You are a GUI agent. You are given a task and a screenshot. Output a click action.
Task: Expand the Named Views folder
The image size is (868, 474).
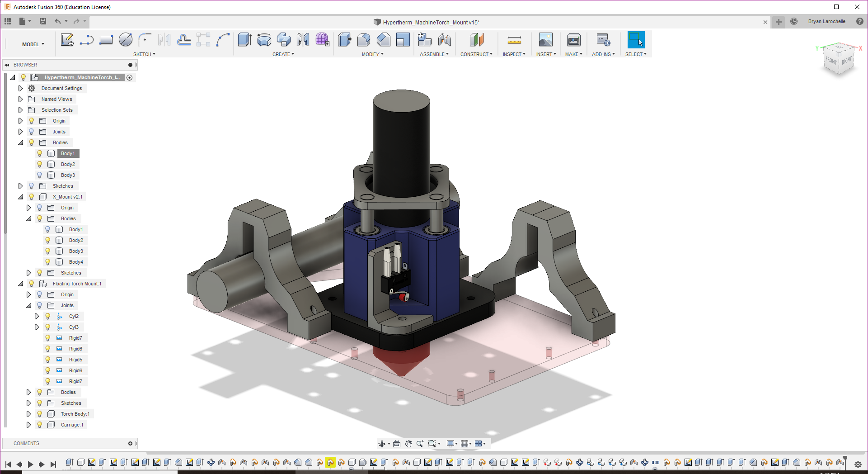pos(20,99)
